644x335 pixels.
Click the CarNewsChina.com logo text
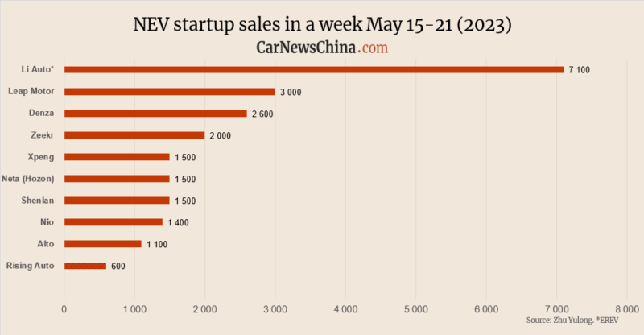tap(322, 48)
